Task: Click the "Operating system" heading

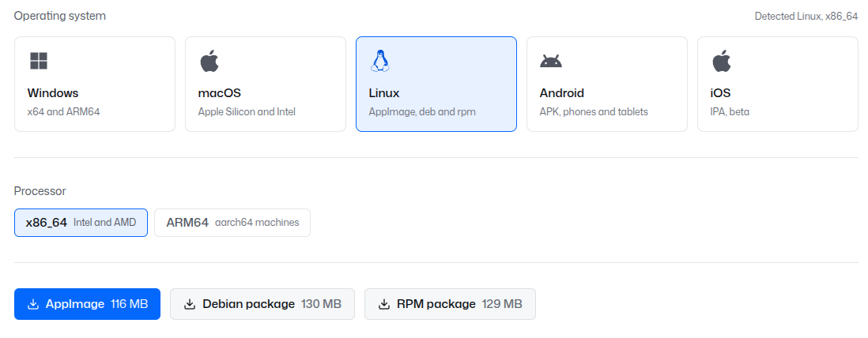Action: 60,16
